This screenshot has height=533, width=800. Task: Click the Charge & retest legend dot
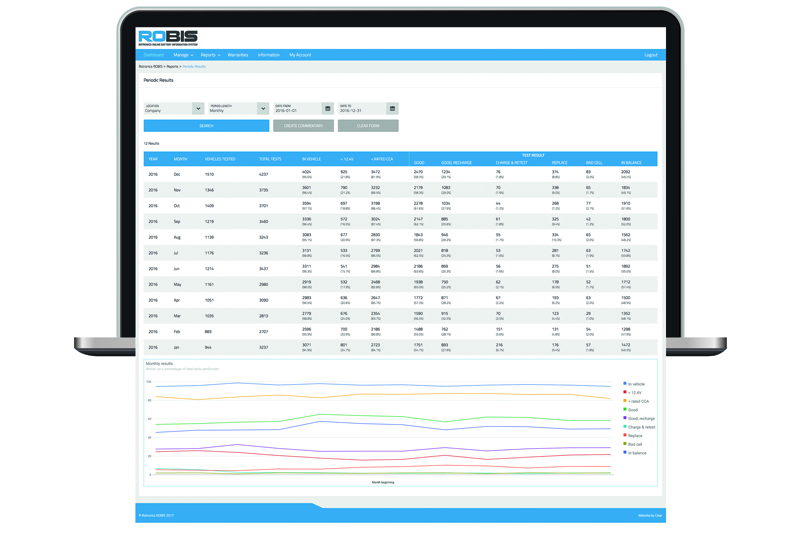[626, 427]
